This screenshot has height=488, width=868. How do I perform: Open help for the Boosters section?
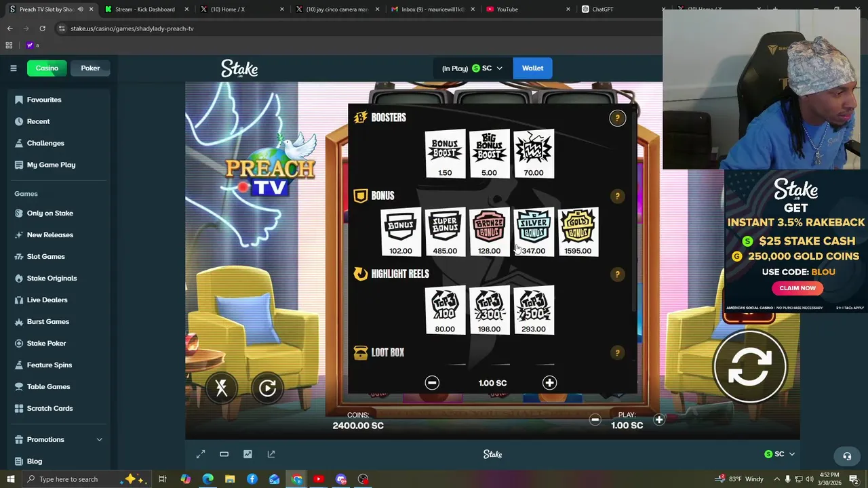coord(617,118)
